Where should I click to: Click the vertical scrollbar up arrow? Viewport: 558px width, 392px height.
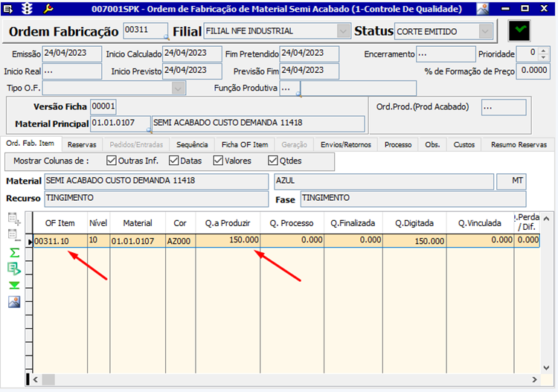547,219
